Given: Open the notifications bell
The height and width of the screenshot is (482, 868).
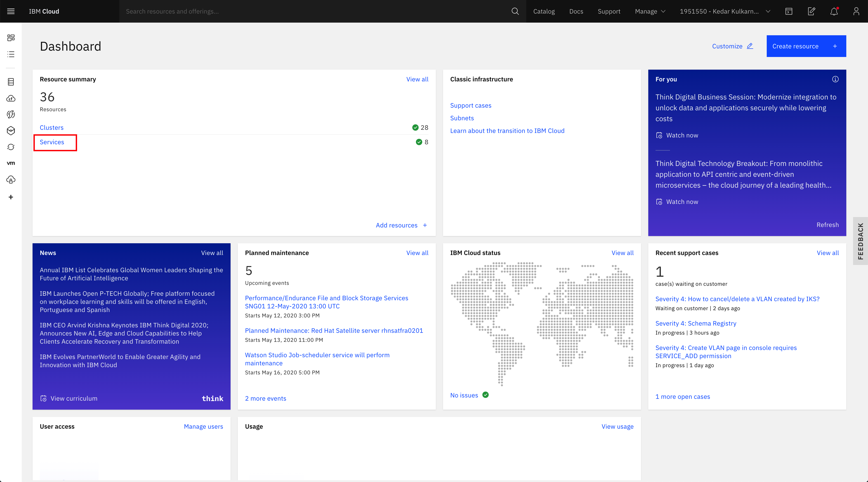Looking at the screenshot, I should click(834, 11).
